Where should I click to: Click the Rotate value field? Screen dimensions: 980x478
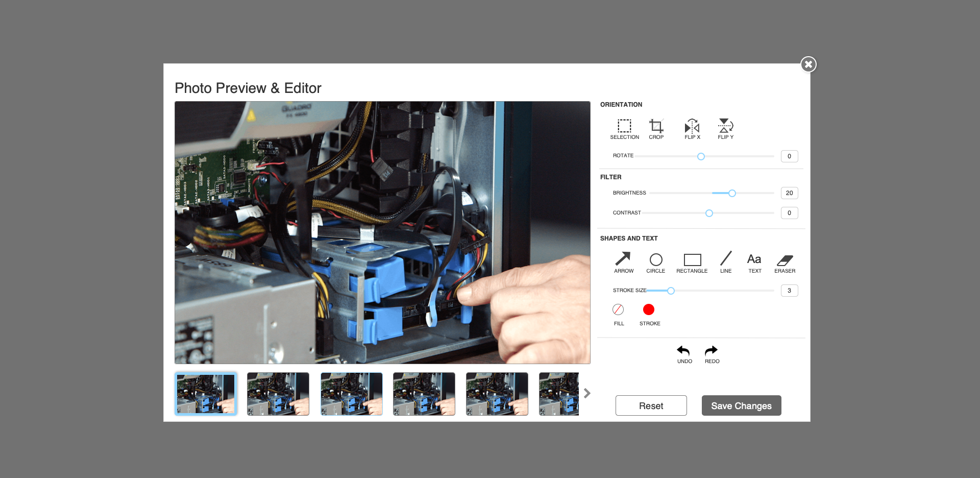point(789,156)
